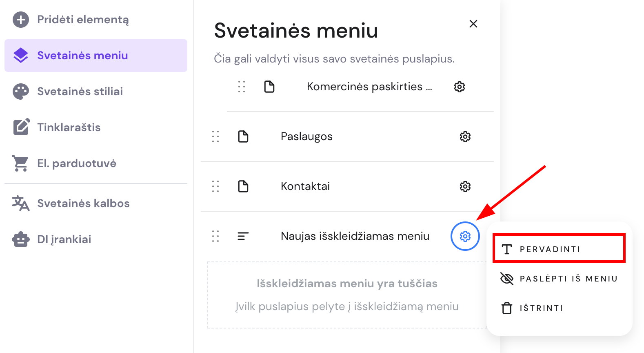Open the highlighted gear for Naujas išskleidžiamas meniu

click(465, 236)
